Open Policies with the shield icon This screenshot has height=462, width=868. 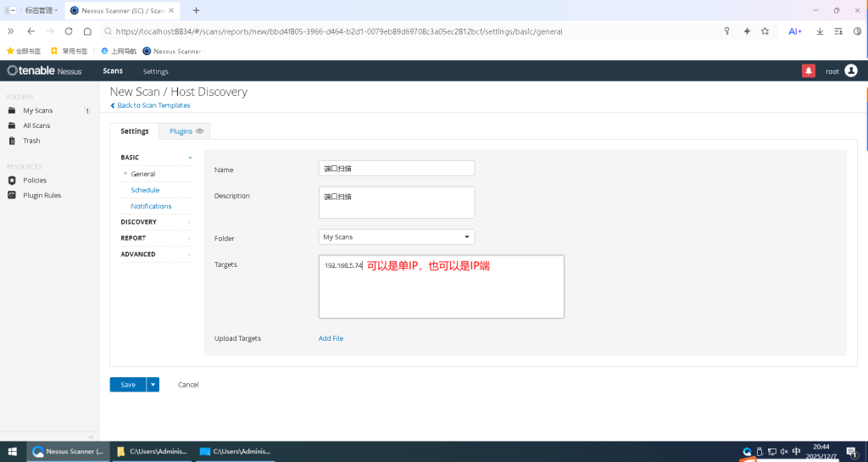pos(34,180)
